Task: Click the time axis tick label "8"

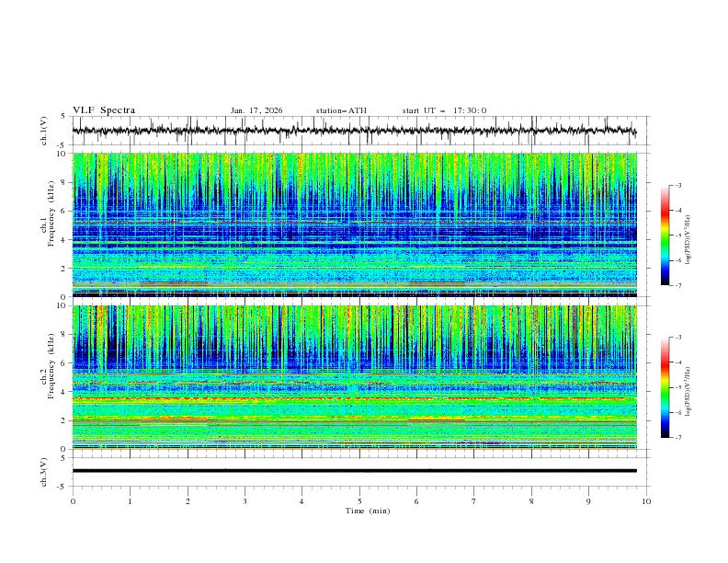Action: [531, 501]
